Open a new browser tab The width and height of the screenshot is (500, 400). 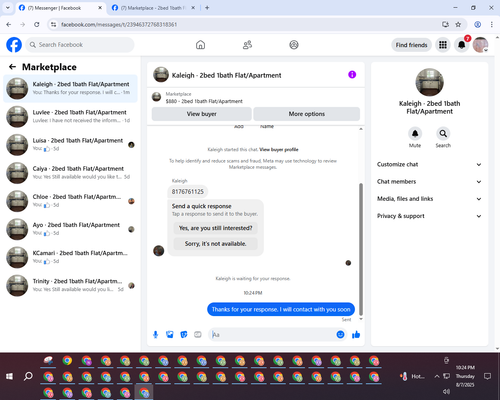point(207,8)
